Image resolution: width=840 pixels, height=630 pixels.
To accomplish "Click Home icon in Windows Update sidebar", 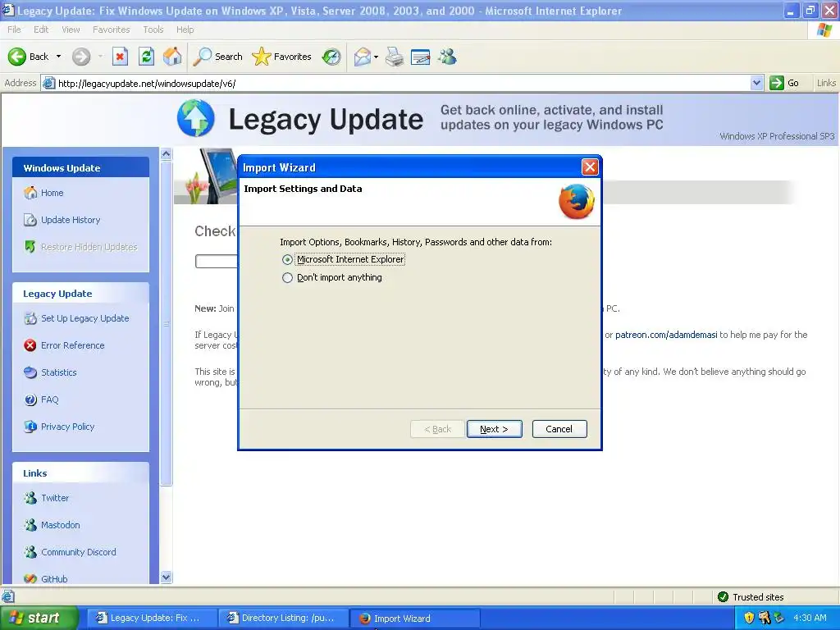I will pyautogui.click(x=30, y=193).
